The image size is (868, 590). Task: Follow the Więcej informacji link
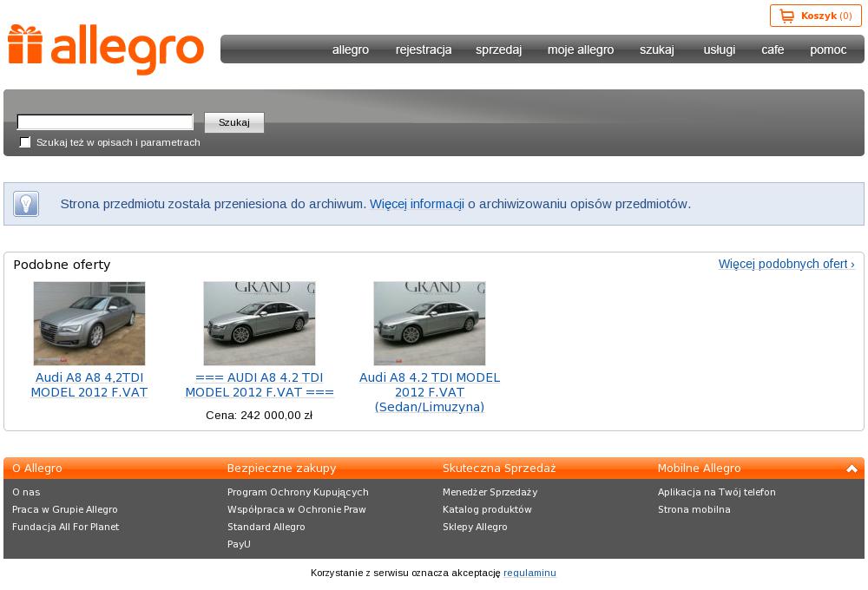pos(417,204)
